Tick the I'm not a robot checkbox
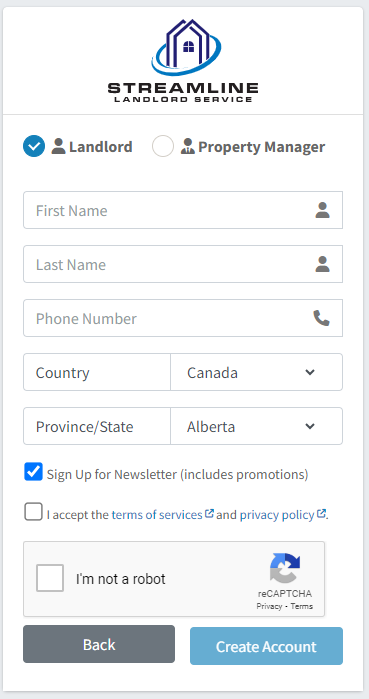Screen dimensions: 369x699 point(50,578)
